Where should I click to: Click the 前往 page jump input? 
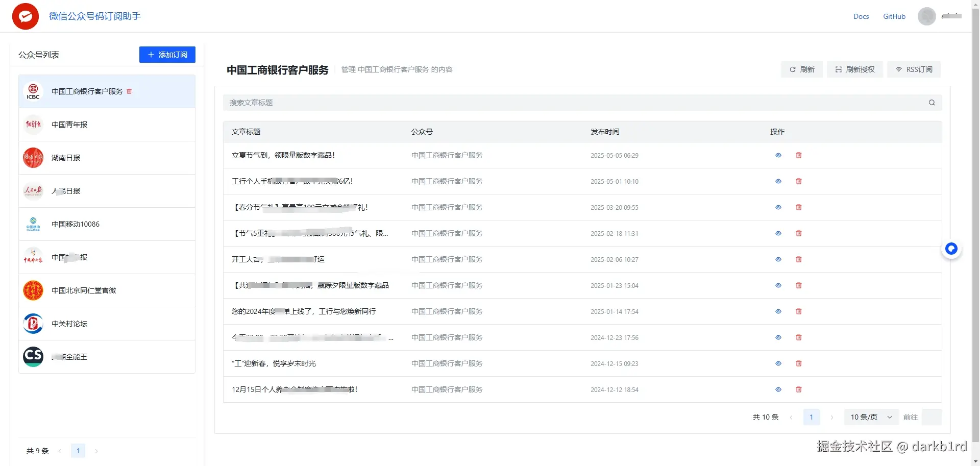932,417
